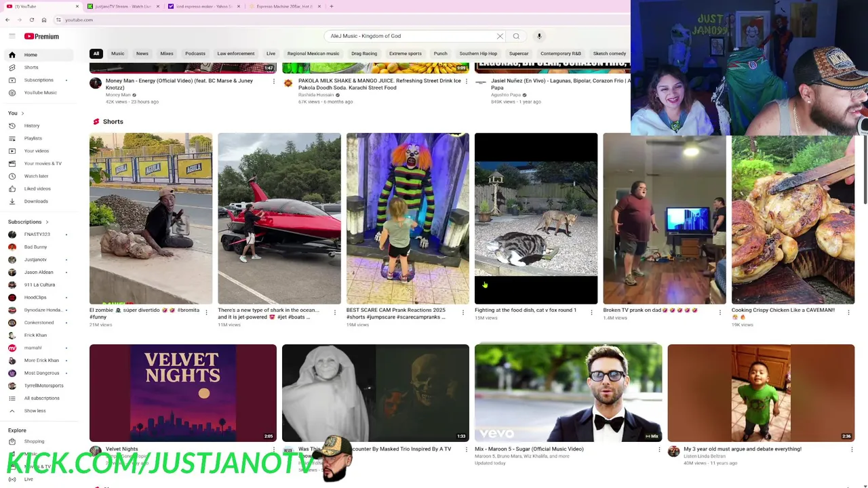This screenshot has width=868, height=488.
Task: Switch to the justjanoTV Stream browser tab
Action: tap(123, 6)
